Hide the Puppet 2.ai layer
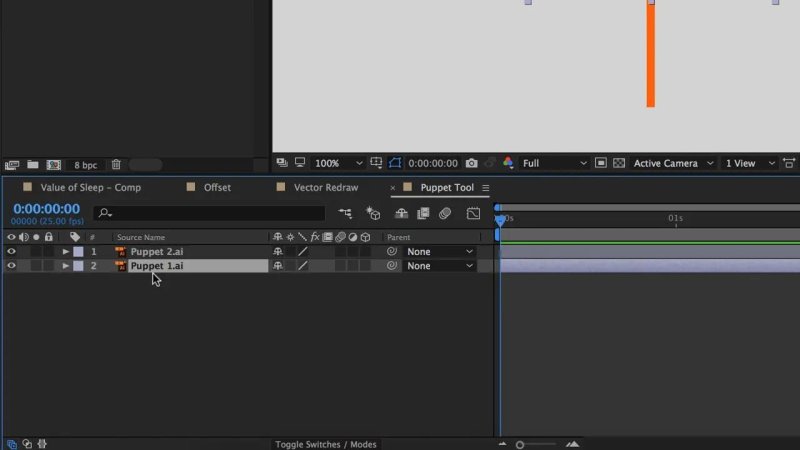Image resolution: width=800 pixels, height=450 pixels. [11, 252]
